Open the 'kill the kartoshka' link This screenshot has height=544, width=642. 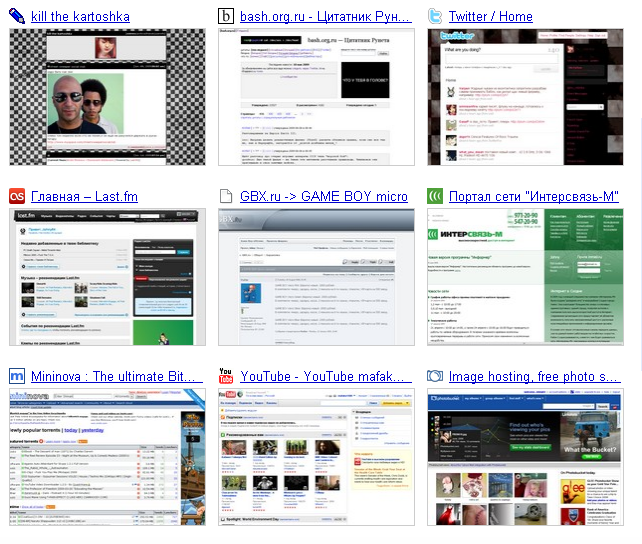point(80,16)
